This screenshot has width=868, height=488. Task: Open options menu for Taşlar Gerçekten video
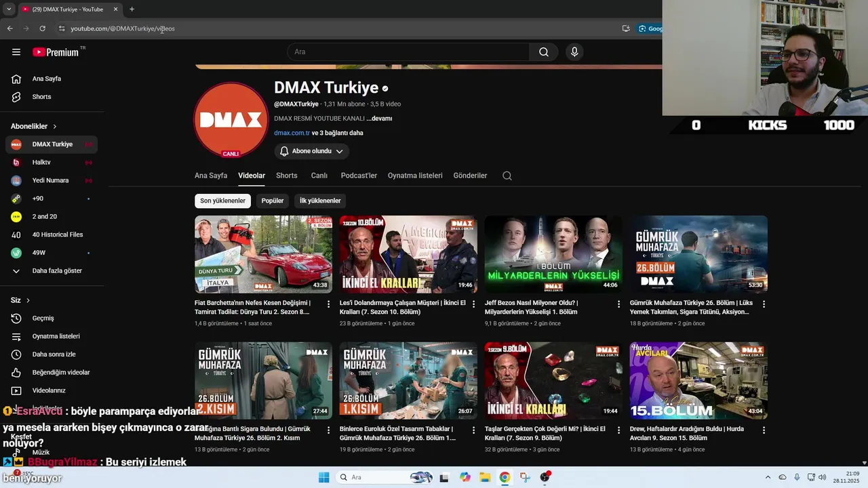coord(618,430)
